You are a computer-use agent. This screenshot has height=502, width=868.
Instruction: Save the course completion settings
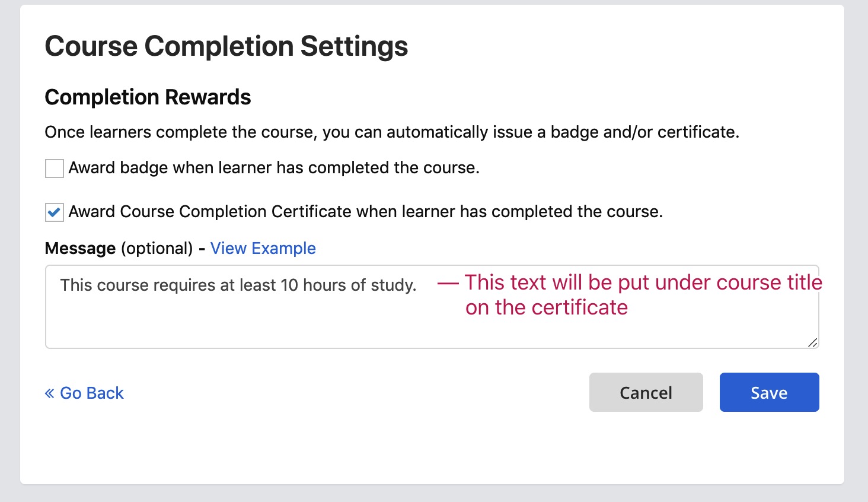pos(769,392)
